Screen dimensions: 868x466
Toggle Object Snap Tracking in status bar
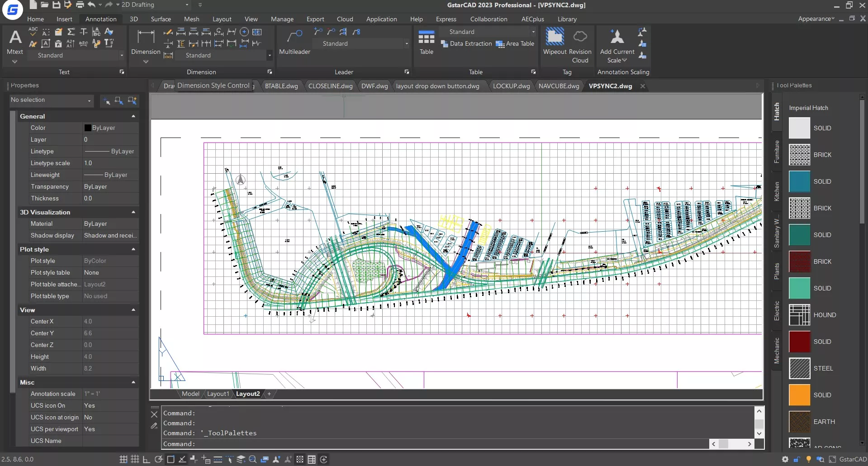(182, 459)
